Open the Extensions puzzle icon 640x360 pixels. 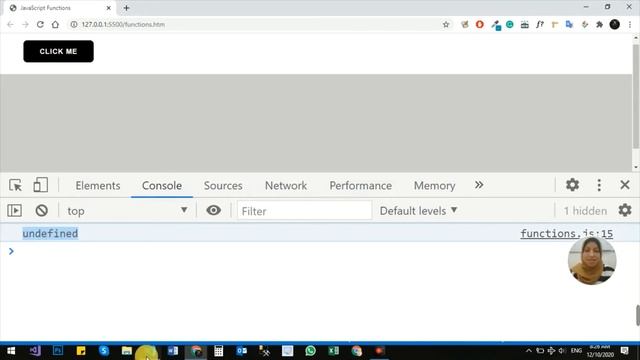click(x=599, y=24)
